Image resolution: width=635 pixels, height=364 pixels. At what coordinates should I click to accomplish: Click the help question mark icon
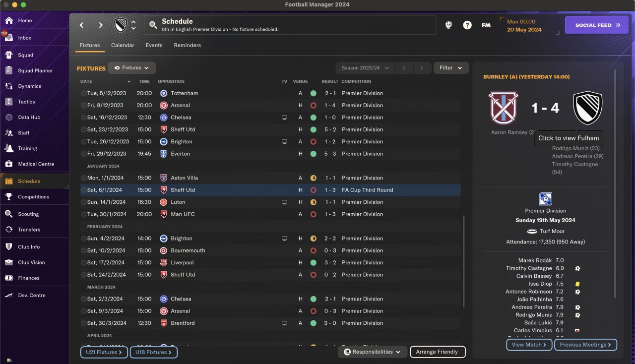coord(467,25)
